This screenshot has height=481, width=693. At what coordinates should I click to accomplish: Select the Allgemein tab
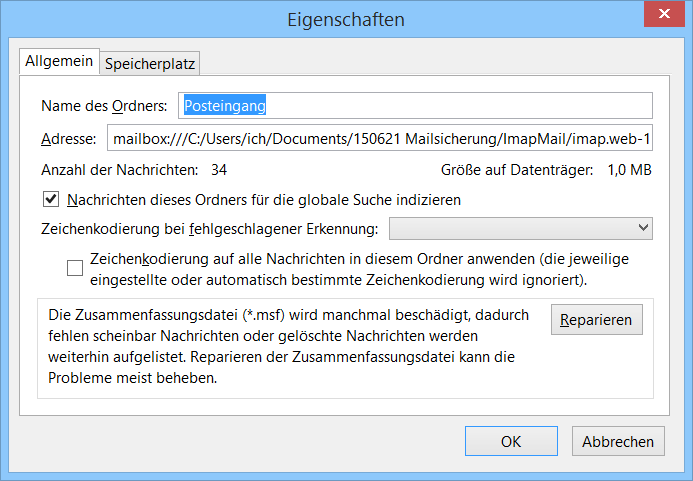coord(59,61)
